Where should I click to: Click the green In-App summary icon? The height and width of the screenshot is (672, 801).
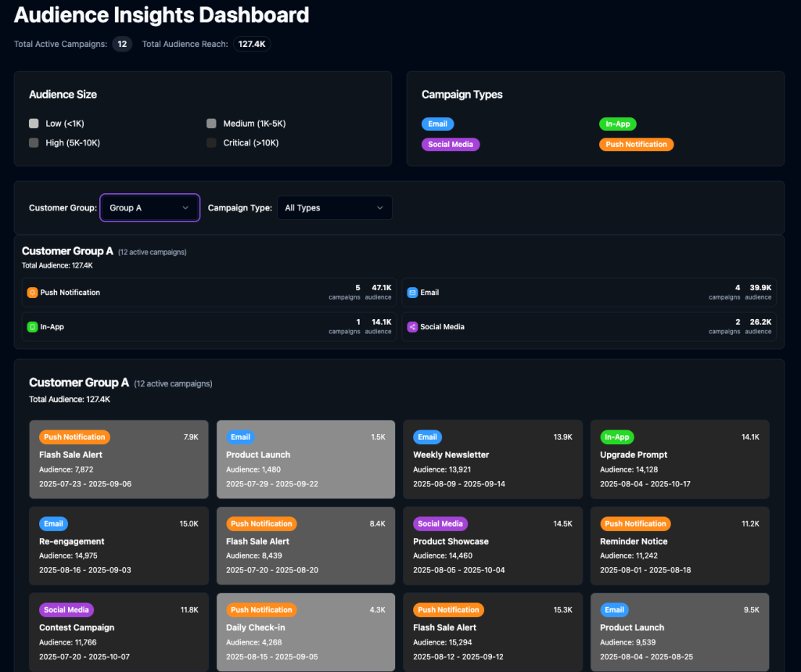pos(32,327)
